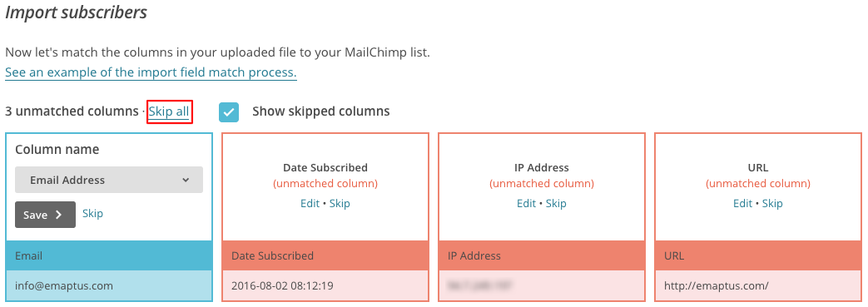This screenshot has width=868, height=307.
Task: Click the http://emaptus.com/ sample cell
Action: pos(758,286)
